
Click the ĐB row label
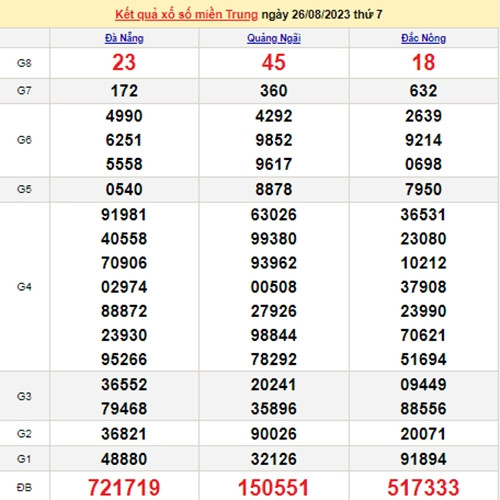(24, 488)
